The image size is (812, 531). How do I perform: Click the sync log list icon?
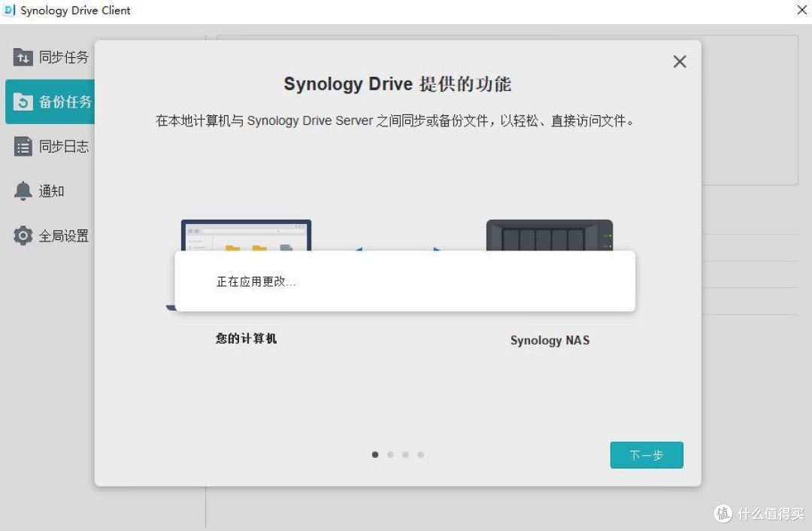23,147
